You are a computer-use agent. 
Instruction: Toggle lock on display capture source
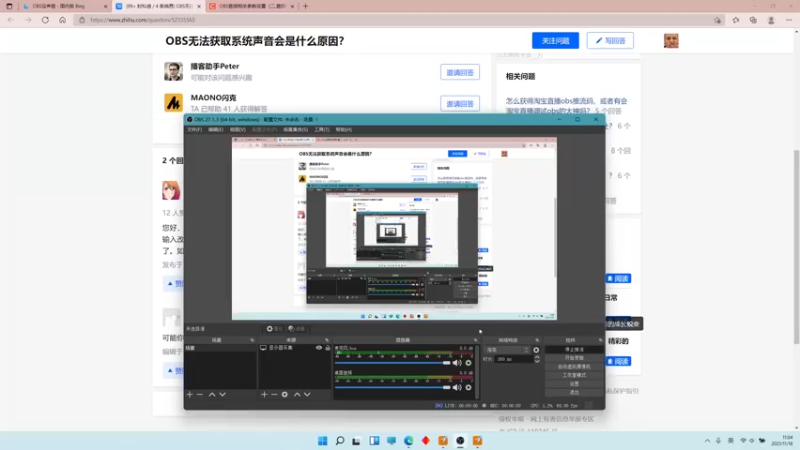pyautogui.click(x=328, y=348)
